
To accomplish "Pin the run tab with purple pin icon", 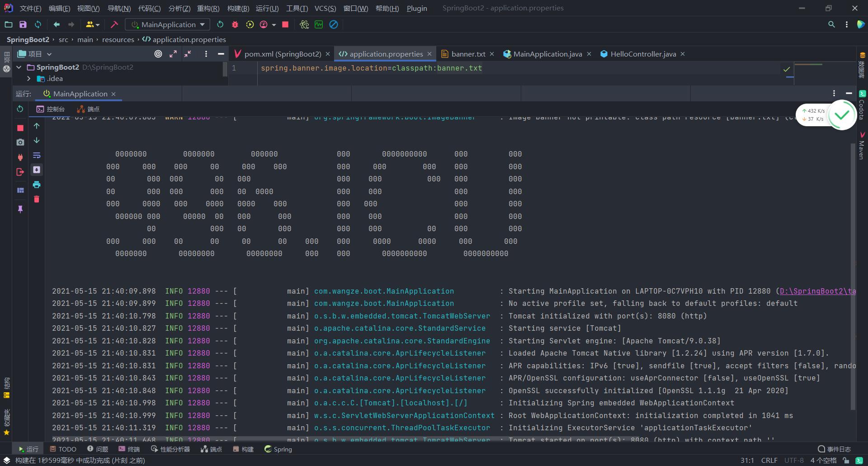I will 20,209.
